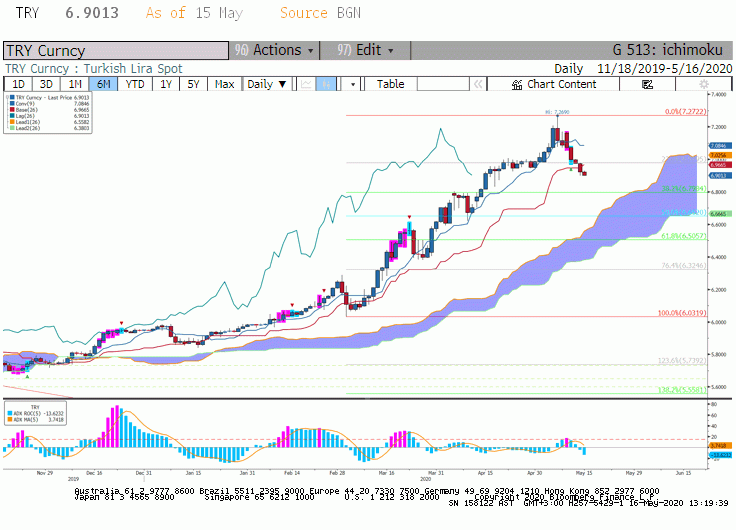This screenshot has width=736, height=530.
Task: Click the Table button
Action: click(x=391, y=84)
